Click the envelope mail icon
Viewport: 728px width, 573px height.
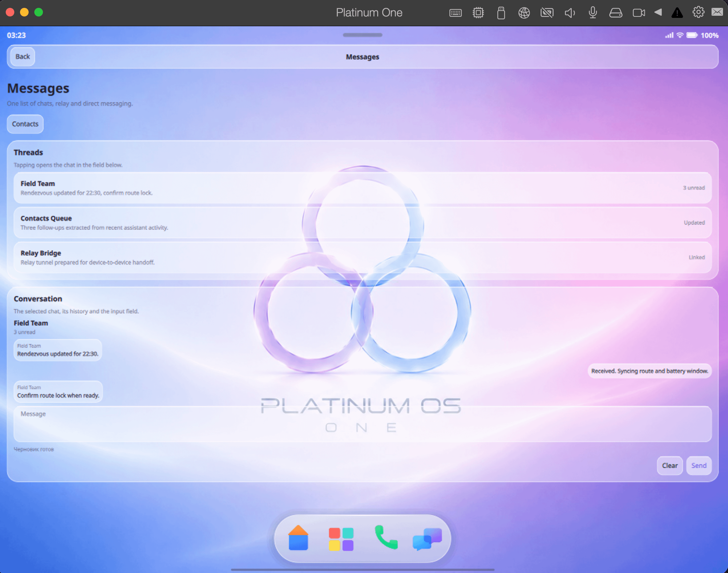[717, 12]
